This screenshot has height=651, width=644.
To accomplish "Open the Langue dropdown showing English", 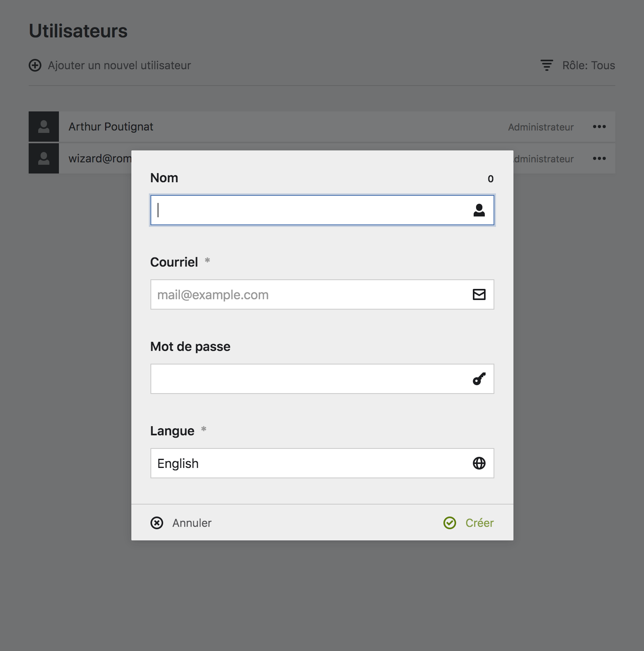I will point(310,463).
